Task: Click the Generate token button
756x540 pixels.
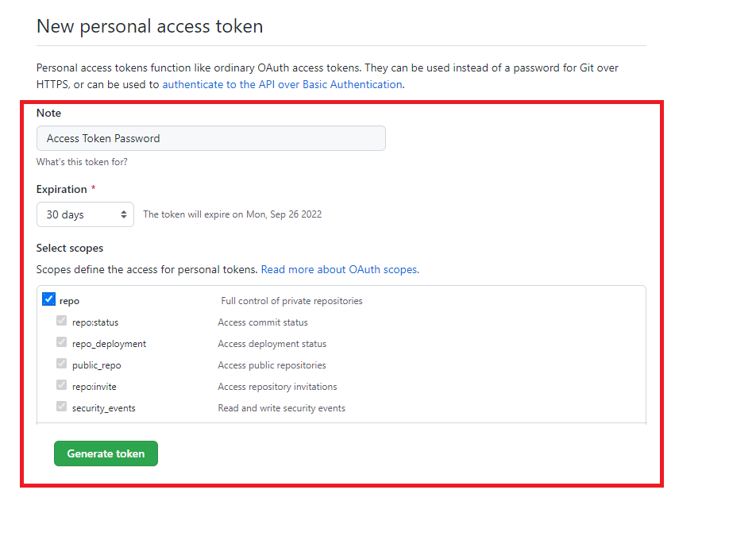Action: tap(106, 453)
